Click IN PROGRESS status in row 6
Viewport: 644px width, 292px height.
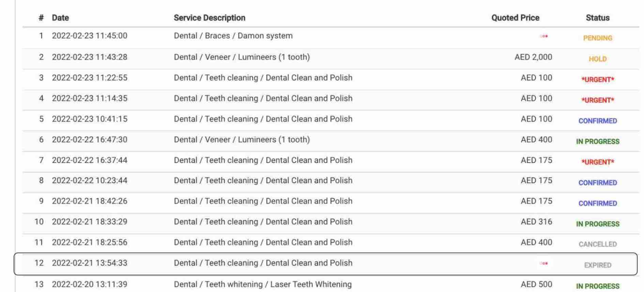(598, 142)
